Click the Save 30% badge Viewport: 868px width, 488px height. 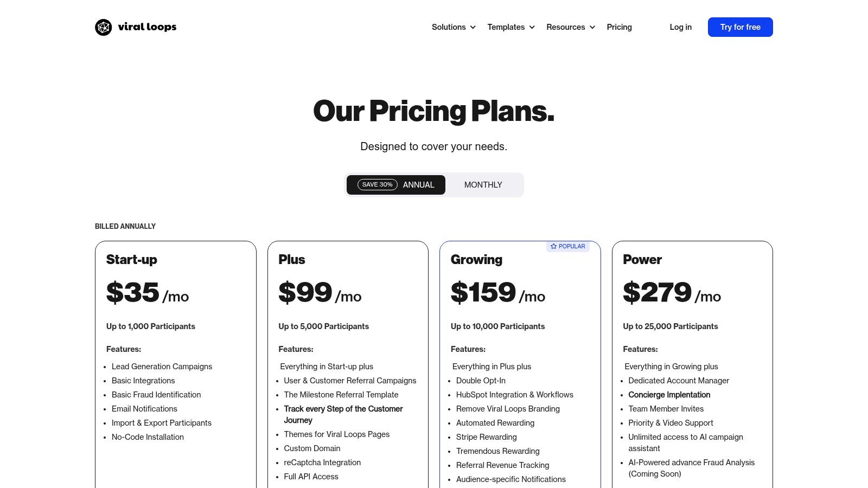pos(377,185)
